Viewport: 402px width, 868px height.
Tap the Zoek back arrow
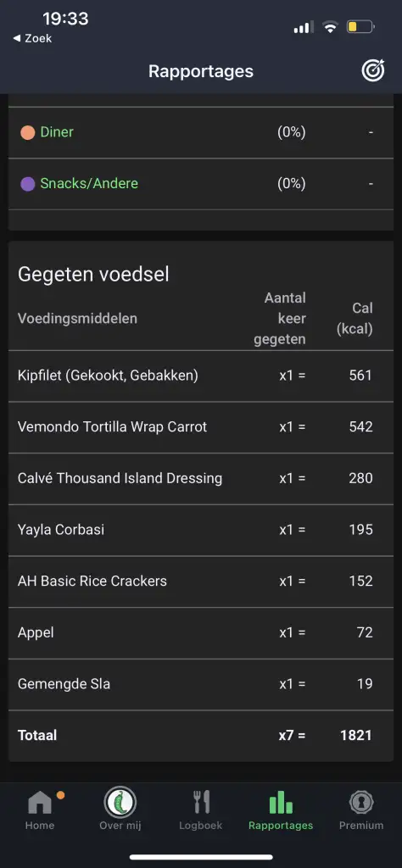point(17,38)
